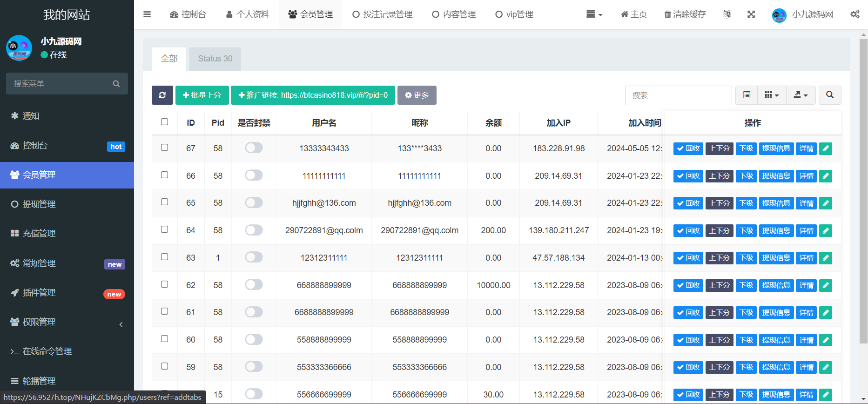Click green edit pencil for ID 63

click(x=826, y=258)
